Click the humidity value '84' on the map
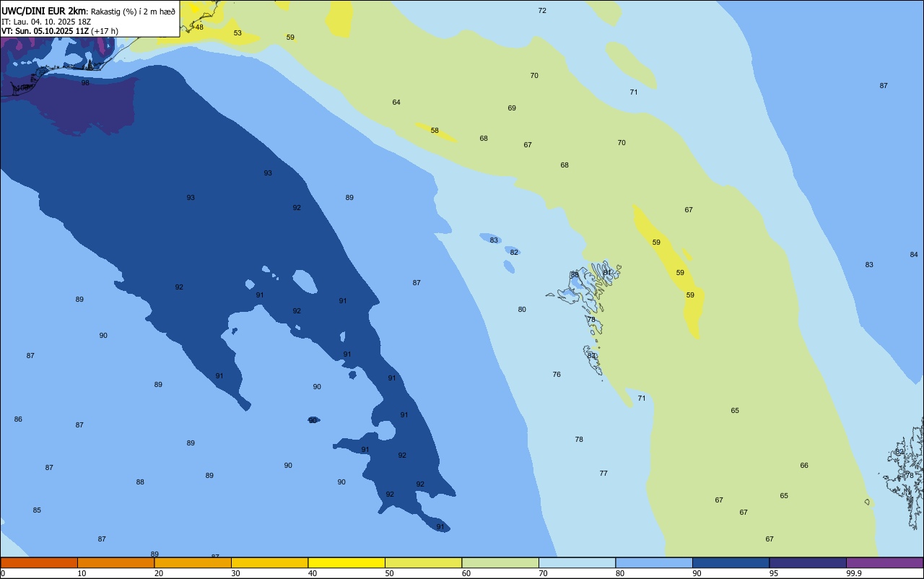 [x=914, y=255]
